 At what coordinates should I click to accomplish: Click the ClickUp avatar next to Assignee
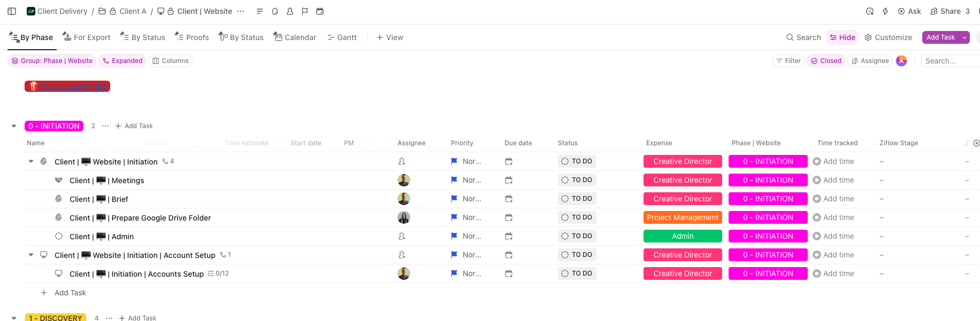click(901, 61)
